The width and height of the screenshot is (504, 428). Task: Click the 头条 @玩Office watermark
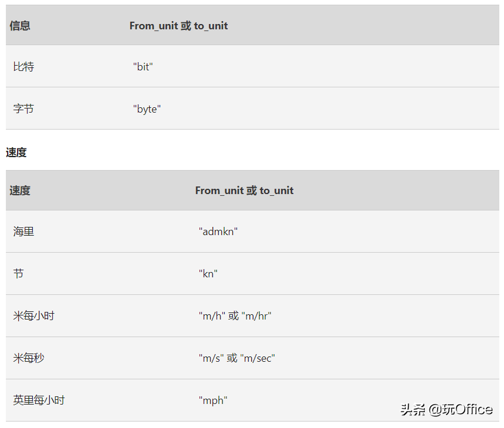[x=447, y=410]
